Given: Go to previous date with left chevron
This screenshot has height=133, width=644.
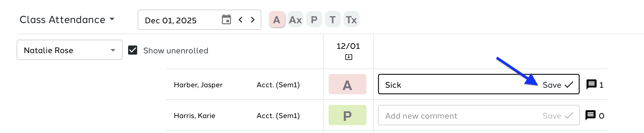Looking at the screenshot, I should 241,20.
